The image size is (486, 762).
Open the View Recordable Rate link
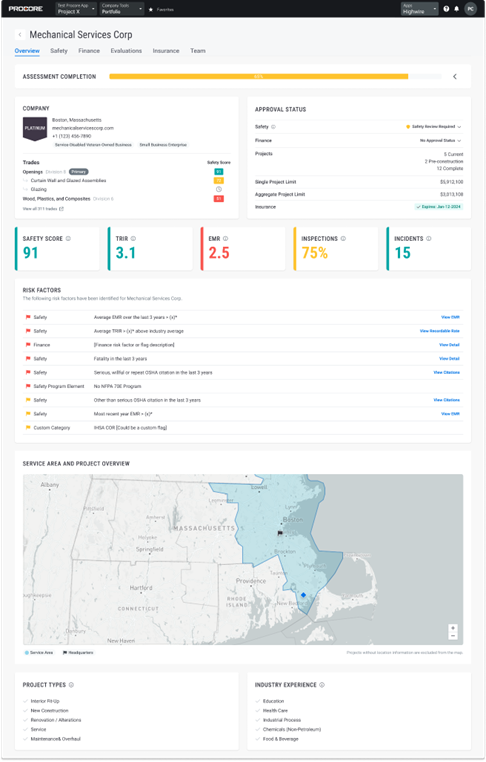[x=439, y=331]
